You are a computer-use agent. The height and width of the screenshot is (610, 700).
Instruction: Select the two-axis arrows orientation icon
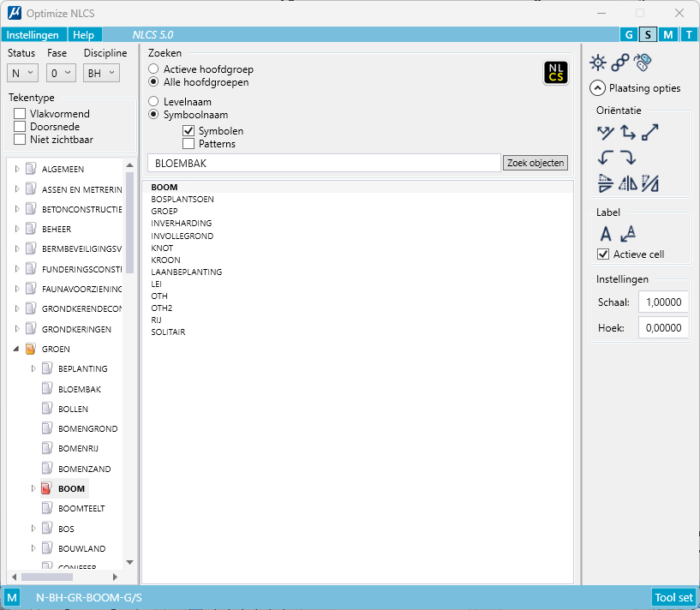pyautogui.click(x=628, y=133)
